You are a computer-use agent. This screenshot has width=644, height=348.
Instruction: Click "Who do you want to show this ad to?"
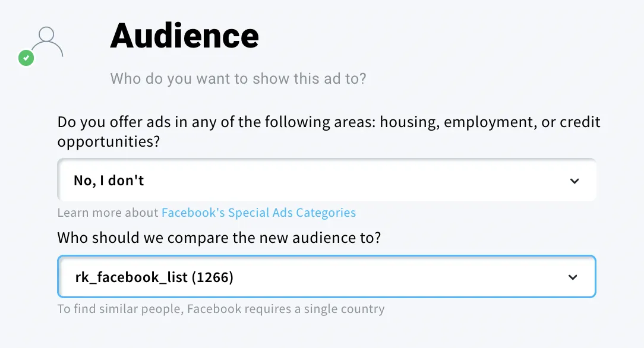[x=238, y=78]
